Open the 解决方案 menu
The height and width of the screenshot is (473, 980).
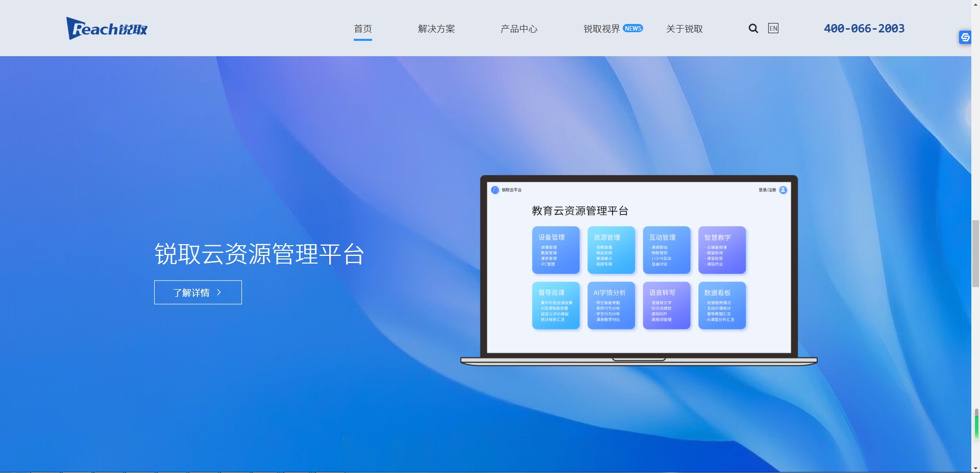click(436, 29)
